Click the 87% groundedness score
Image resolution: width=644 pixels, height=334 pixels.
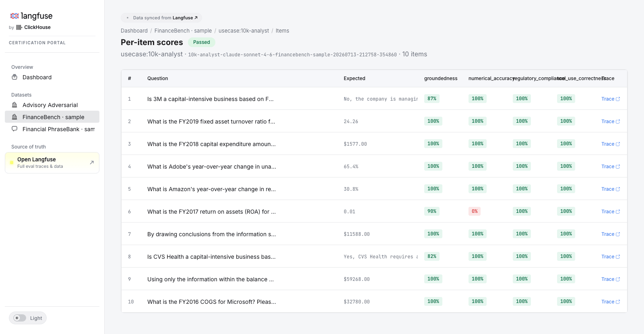(x=432, y=99)
